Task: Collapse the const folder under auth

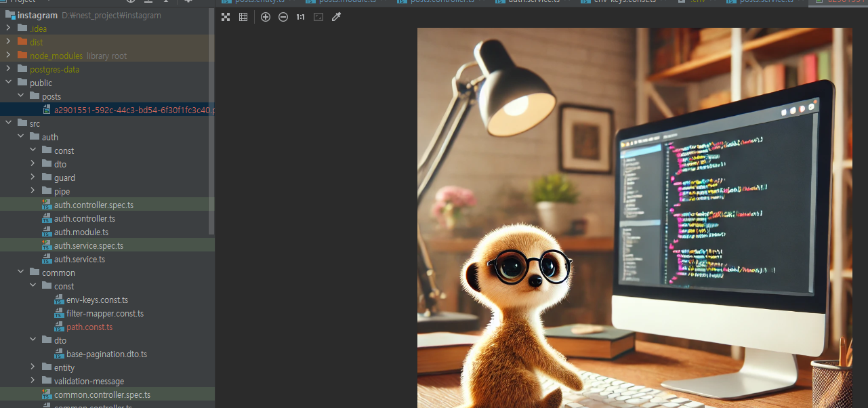Action: [33, 150]
